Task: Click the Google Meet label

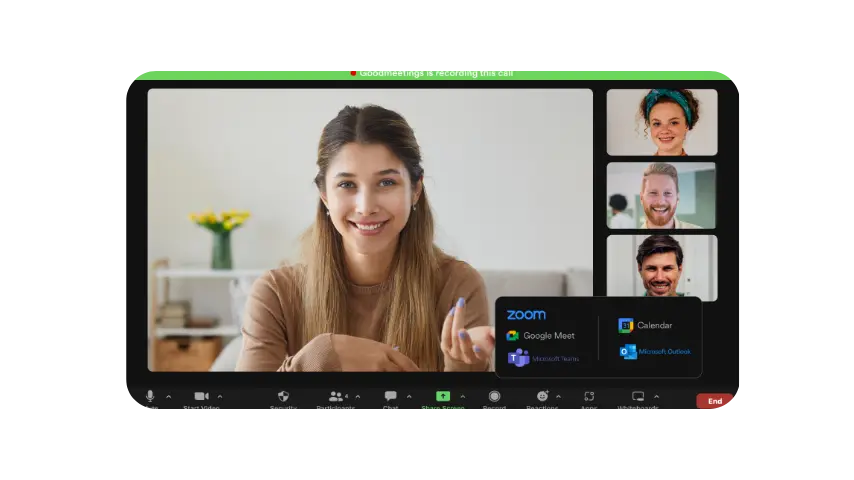Action: [549, 336]
